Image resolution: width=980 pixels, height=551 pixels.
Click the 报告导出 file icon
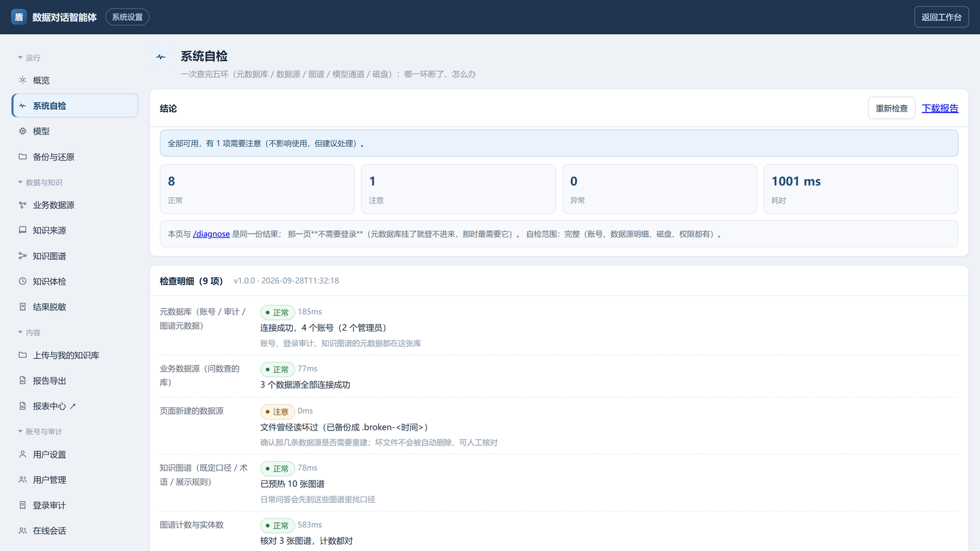(23, 381)
